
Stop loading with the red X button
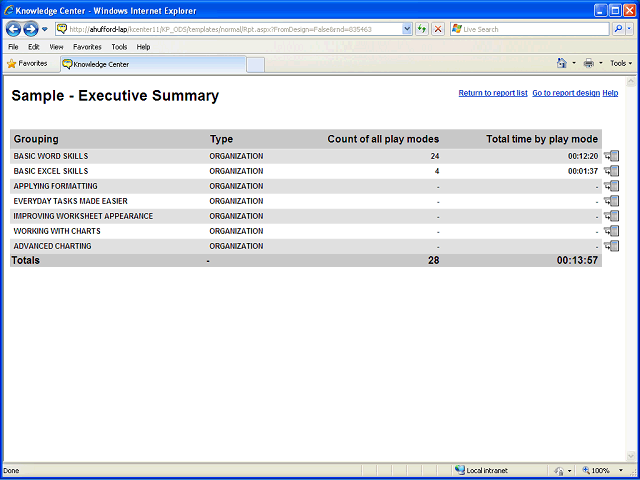(x=438, y=29)
